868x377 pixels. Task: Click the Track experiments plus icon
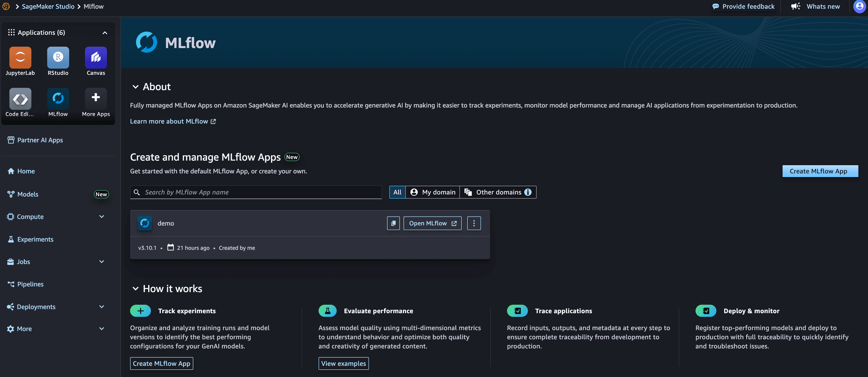point(141,311)
